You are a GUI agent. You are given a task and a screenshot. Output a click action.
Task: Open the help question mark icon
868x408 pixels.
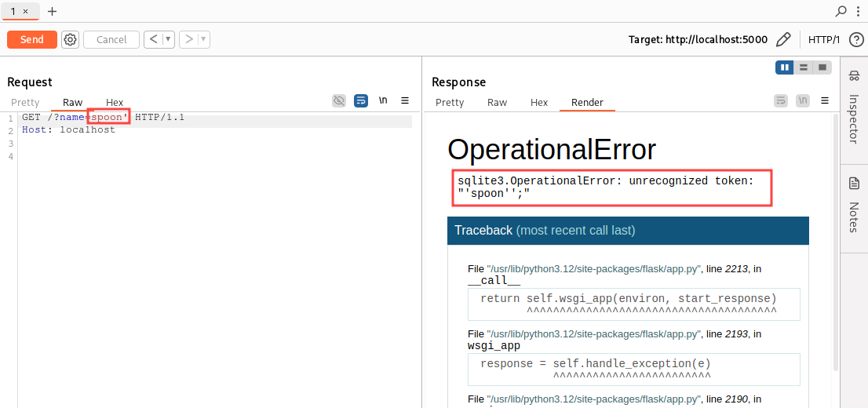856,39
